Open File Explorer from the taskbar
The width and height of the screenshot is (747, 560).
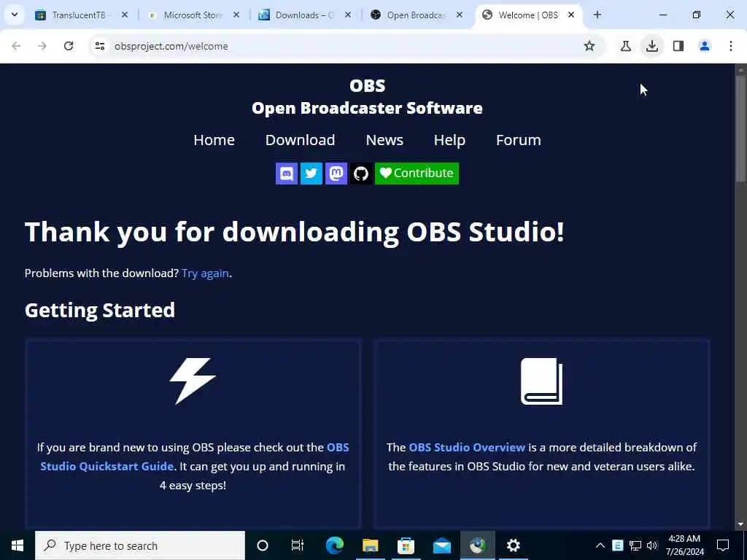coord(370,545)
